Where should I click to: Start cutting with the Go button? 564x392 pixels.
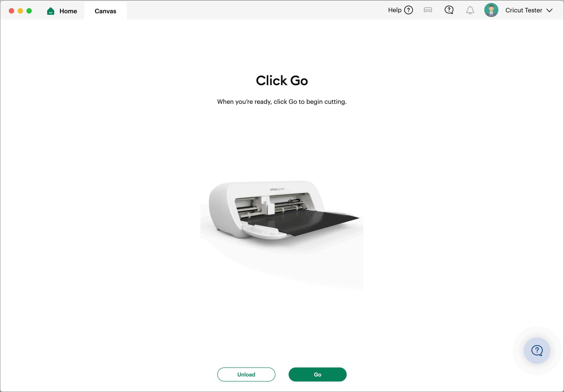(317, 374)
